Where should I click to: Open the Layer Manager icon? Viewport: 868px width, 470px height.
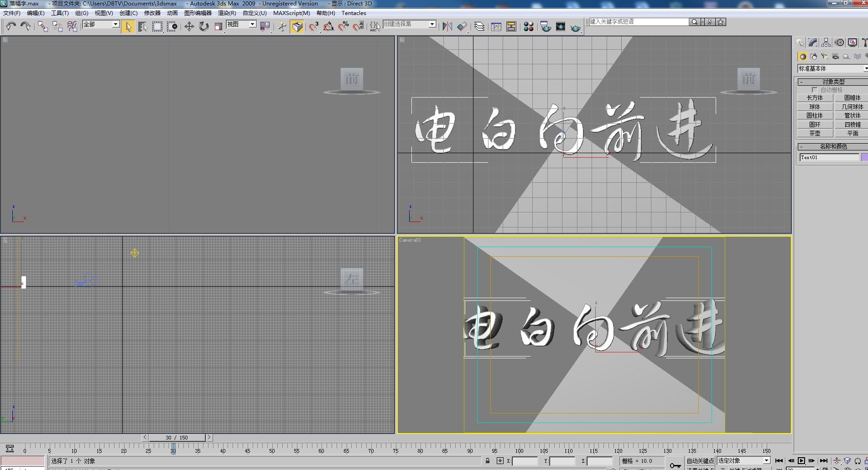pyautogui.click(x=479, y=27)
